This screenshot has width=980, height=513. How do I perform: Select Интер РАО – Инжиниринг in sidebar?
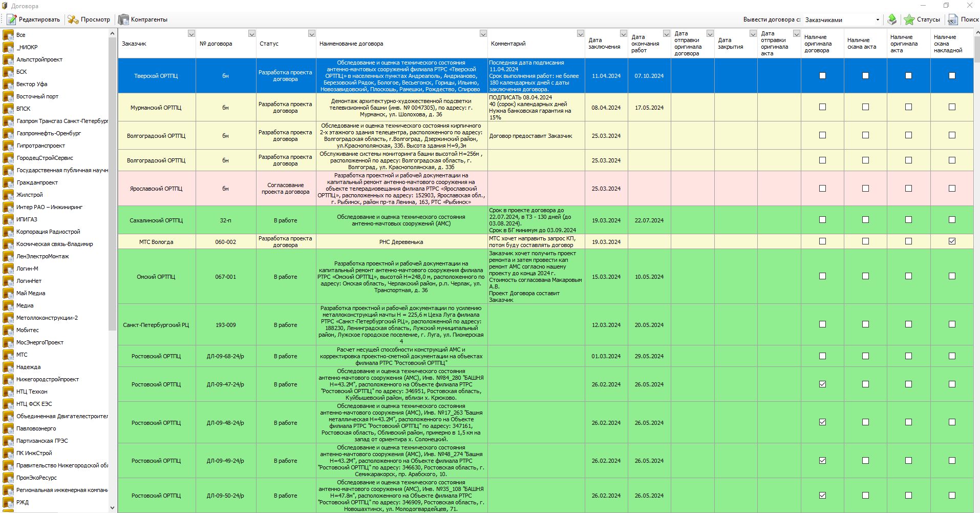pyautogui.click(x=49, y=207)
